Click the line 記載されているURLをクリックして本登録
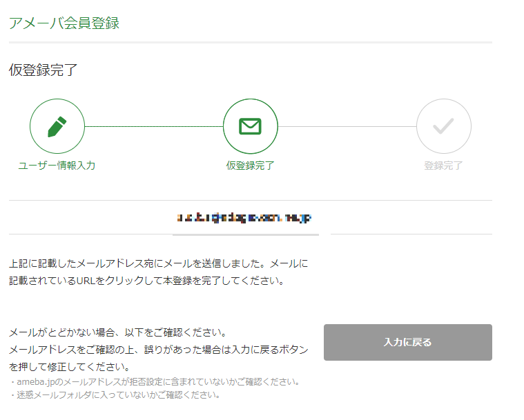 [x=147, y=281]
